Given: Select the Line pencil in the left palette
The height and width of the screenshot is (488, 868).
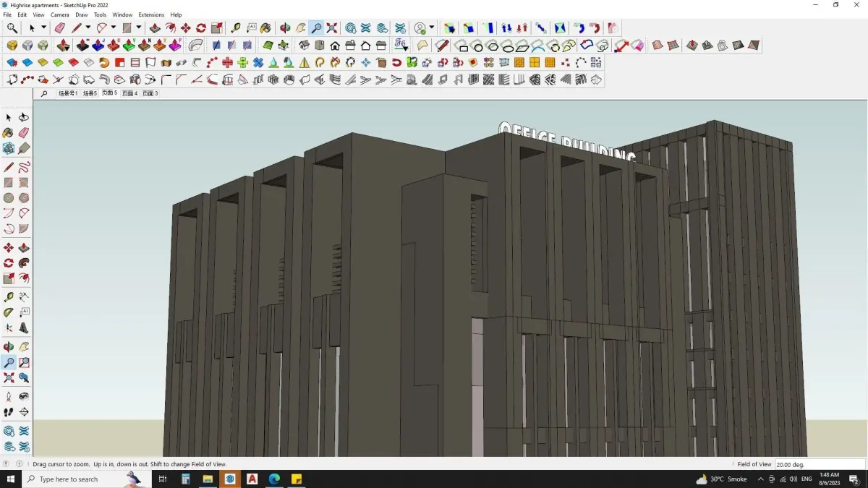Looking at the screenshot, I should 9,167.
